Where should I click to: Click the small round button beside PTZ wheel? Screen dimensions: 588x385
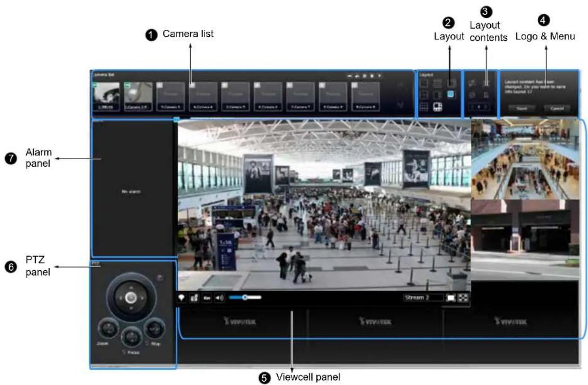(160, 278)
